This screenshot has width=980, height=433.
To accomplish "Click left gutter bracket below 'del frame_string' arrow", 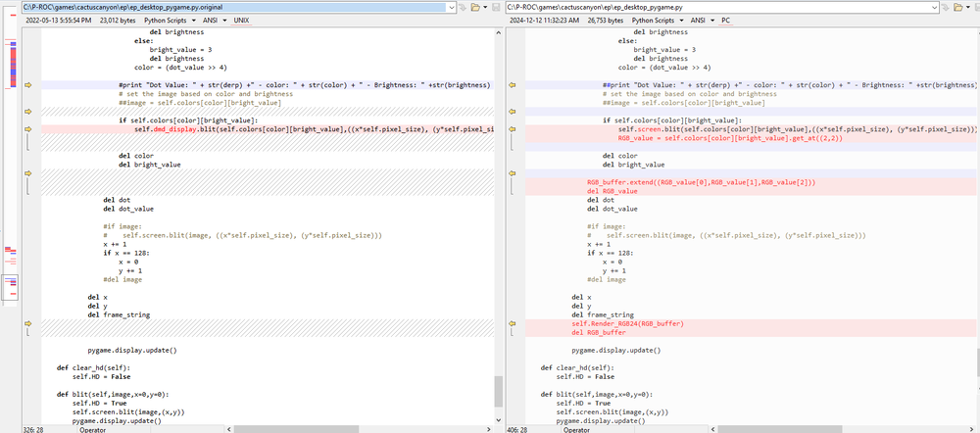I will pyautogui.click(x=27, y=332).
